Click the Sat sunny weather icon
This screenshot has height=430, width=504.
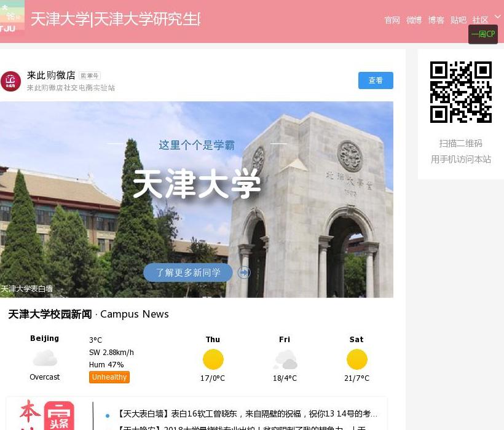(x=356, y=359)
